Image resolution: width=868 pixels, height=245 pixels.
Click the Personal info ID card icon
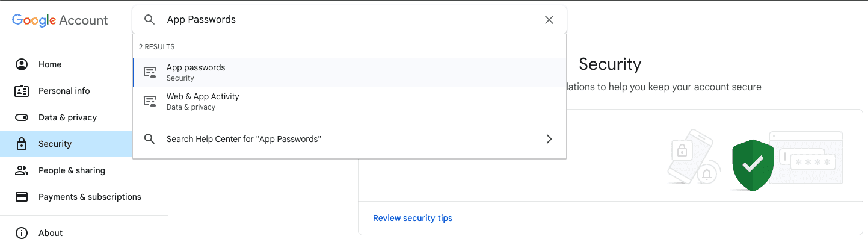coord(22,91)
